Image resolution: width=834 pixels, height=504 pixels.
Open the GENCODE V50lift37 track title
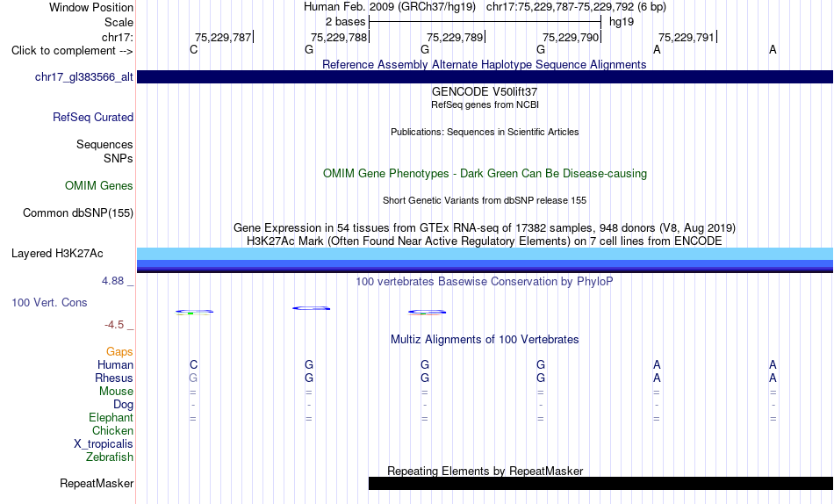coord(484,91)
